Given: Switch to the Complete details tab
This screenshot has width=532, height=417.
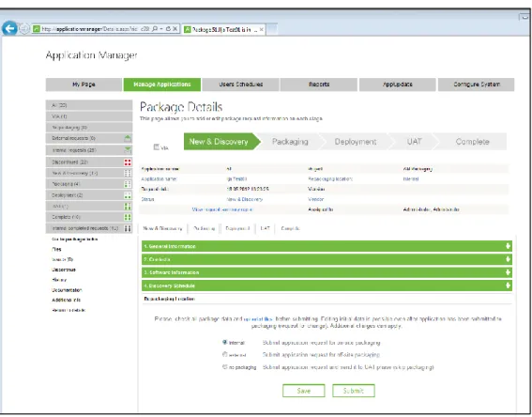Looking at the screenshot, I should coord(291,228).
